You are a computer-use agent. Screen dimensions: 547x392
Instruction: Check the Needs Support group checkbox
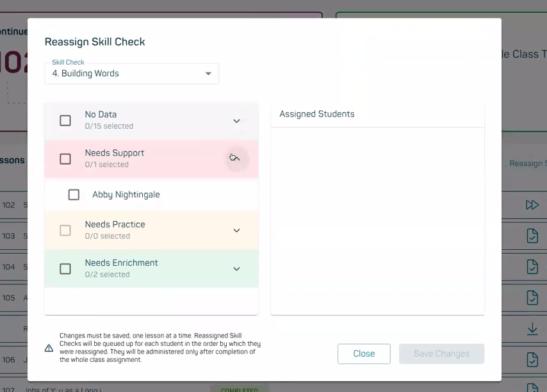[x=65, y=158]
